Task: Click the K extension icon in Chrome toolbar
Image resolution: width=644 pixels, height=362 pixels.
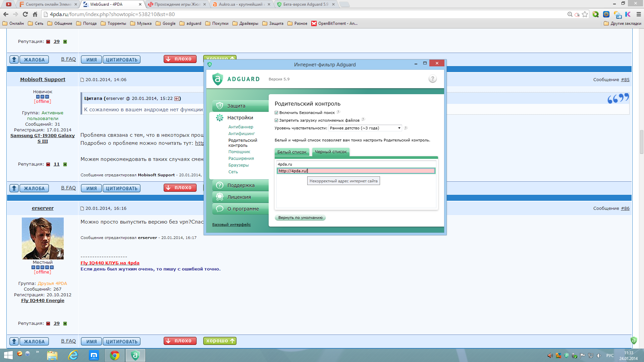Action: tap(628, 14)
